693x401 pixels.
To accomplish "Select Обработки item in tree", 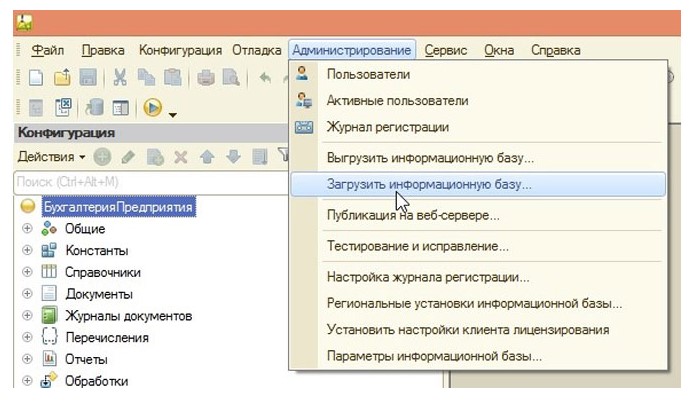I will coord(96,381).
